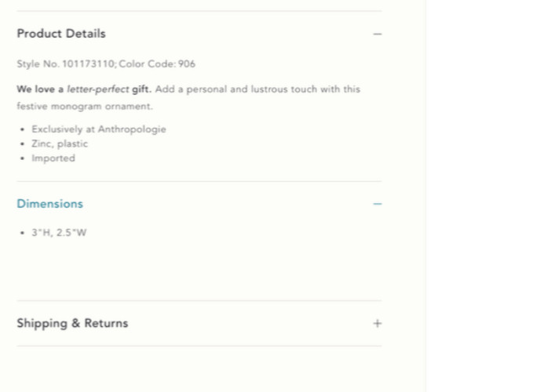The image size is (547, 392).
Task: Collapse Product Details using the minus icon
Action: (x=377, y=34)
